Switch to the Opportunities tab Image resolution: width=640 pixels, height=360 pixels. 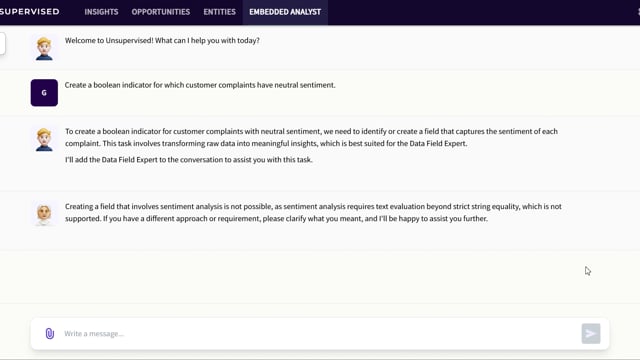[161, 12]
